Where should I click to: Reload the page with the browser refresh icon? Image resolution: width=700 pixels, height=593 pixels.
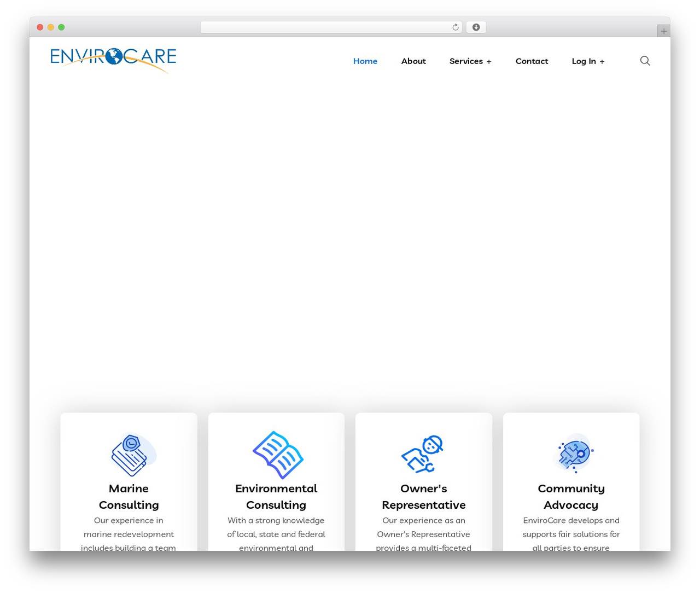pos(456,27)
